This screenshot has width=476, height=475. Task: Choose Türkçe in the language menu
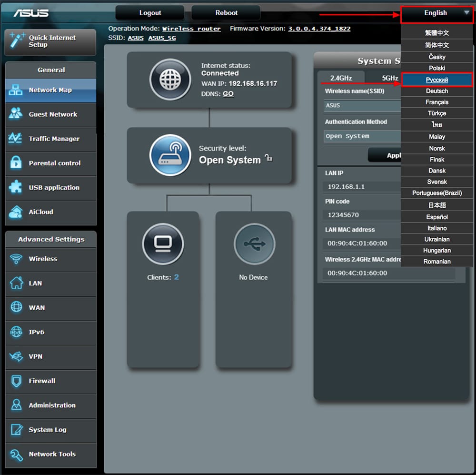(x=437, y=113)
